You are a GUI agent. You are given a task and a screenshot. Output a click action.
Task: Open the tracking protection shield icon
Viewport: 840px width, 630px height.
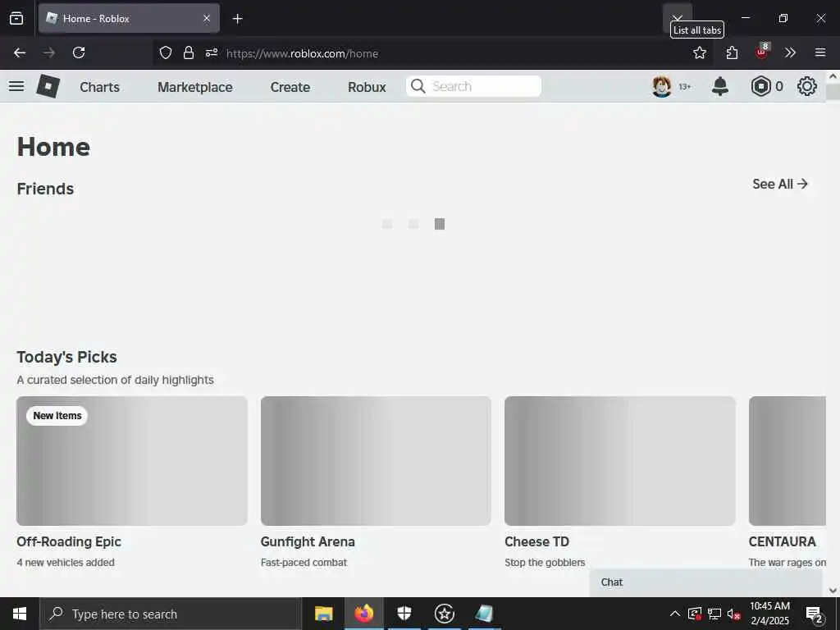pyautogui.click(x=166, y=52)
